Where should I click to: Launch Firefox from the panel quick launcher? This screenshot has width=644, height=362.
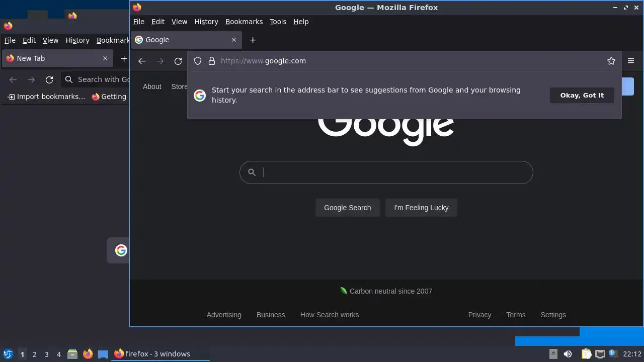(x=88, y=354)
